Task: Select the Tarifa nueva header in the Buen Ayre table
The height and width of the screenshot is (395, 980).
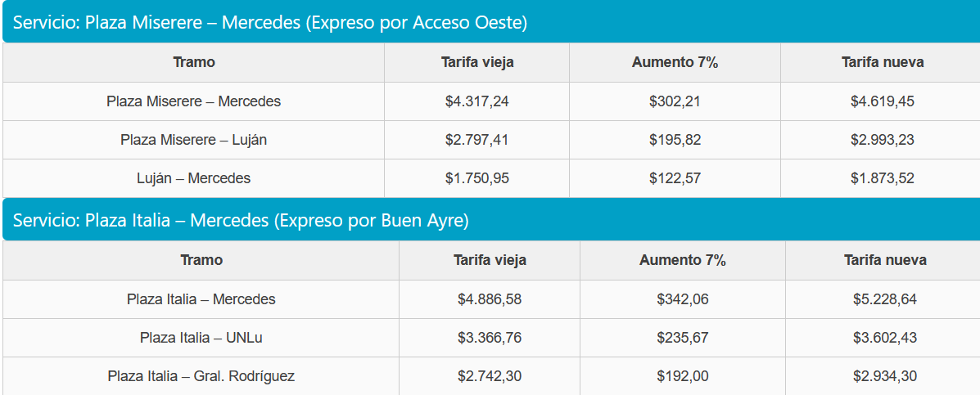Action: (x=885, y=260)
